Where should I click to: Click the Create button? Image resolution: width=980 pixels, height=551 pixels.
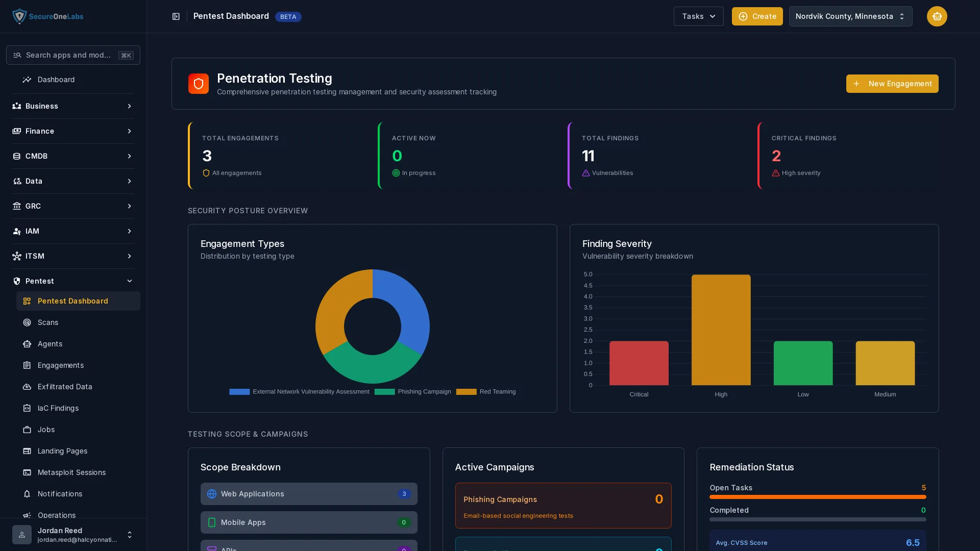[757, 16]
